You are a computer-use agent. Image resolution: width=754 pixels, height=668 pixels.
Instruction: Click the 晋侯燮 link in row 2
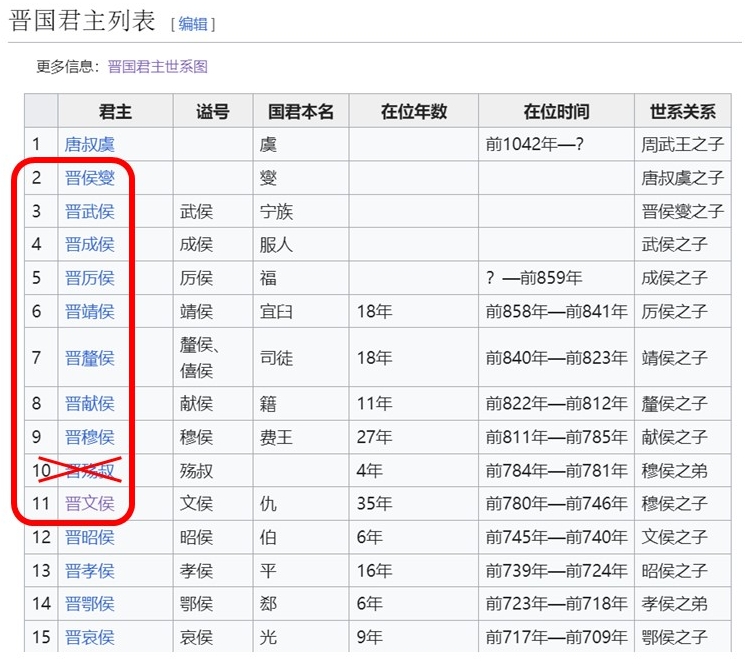90,178
